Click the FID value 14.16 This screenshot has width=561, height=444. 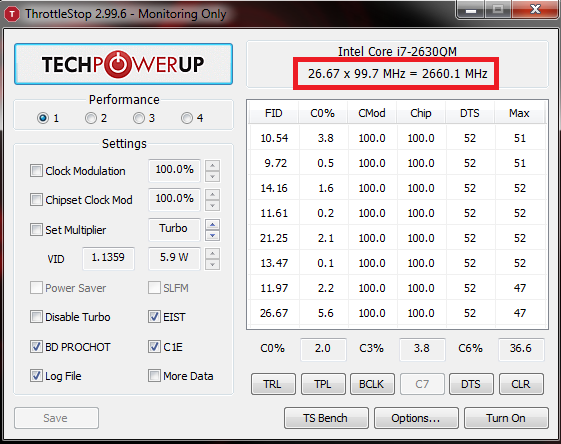pos(274,188)
